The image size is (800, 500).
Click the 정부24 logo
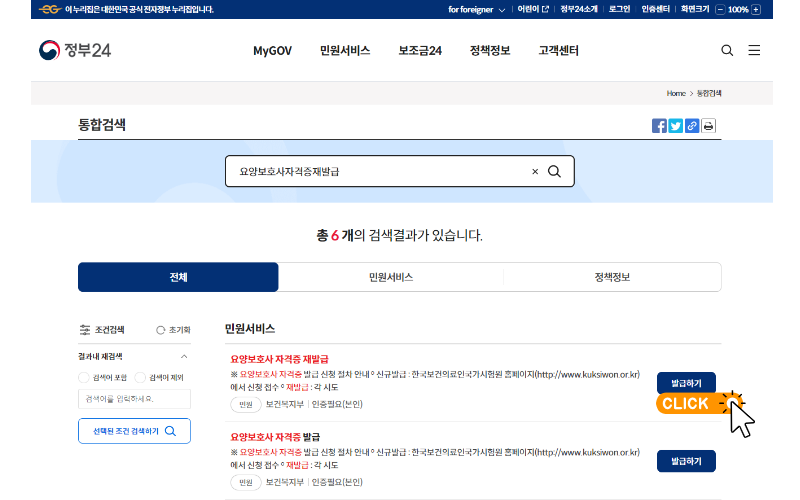75,50
